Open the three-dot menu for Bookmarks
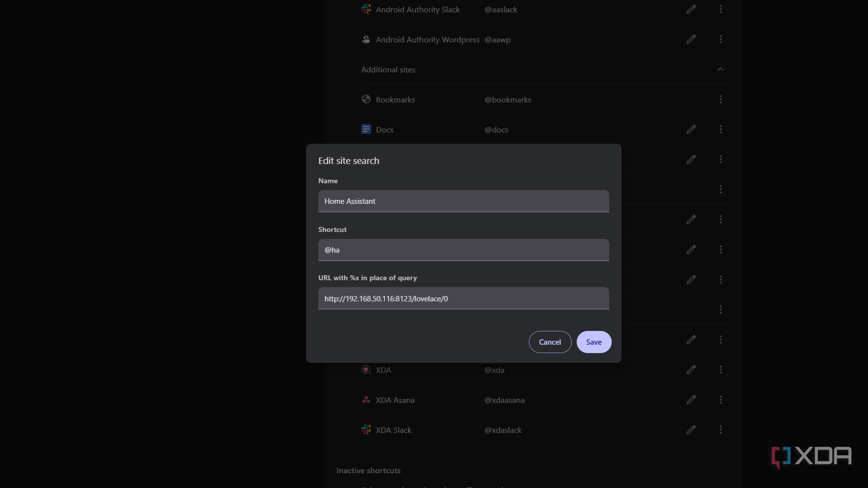The width and height of the screenshot is (868, 488). 720,99
